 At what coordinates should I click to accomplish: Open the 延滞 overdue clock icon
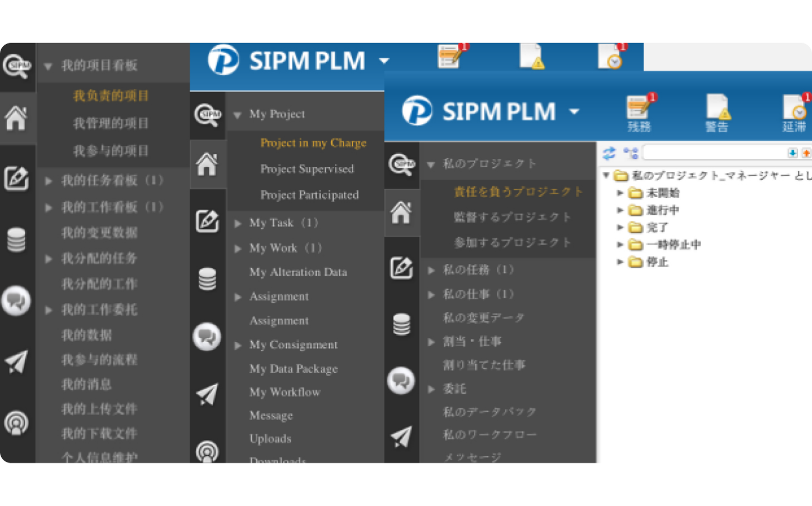796,113
